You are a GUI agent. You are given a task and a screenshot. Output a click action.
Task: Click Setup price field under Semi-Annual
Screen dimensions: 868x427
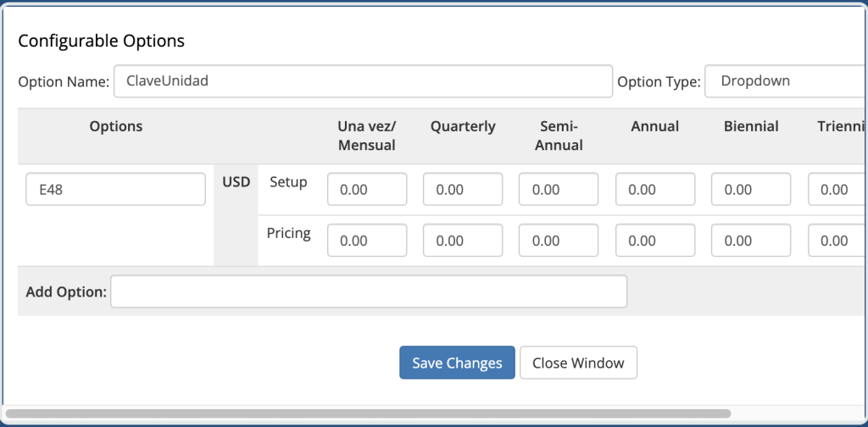click(559, 189)
